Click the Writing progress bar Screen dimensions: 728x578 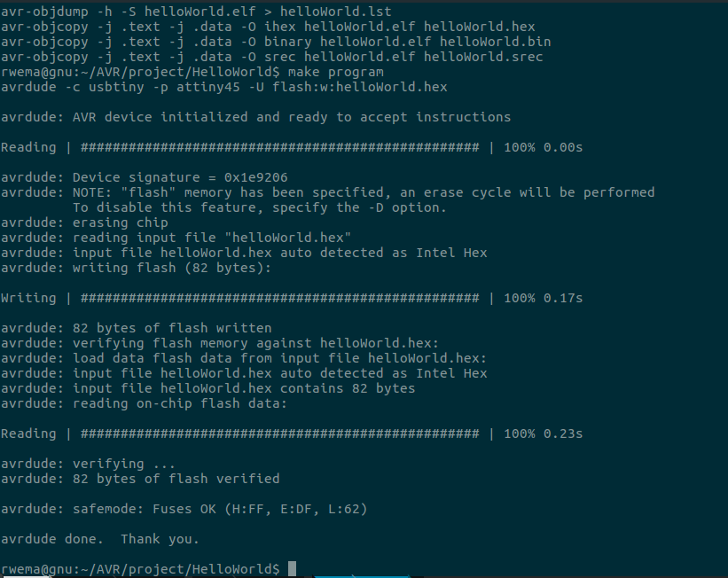point(280,298)
